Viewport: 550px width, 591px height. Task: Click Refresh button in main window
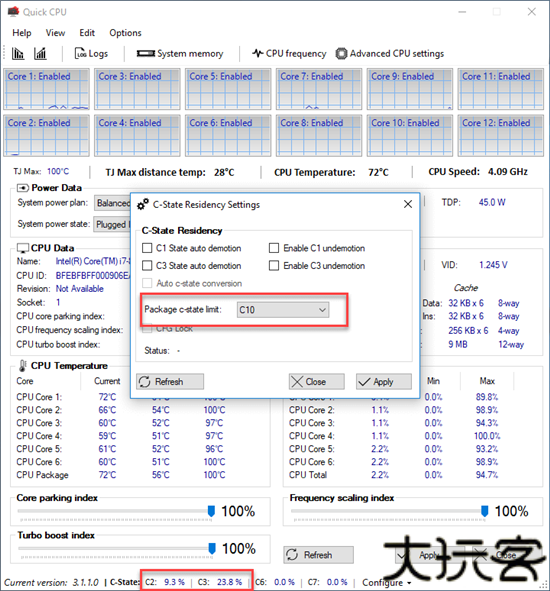tap(319, 555)
